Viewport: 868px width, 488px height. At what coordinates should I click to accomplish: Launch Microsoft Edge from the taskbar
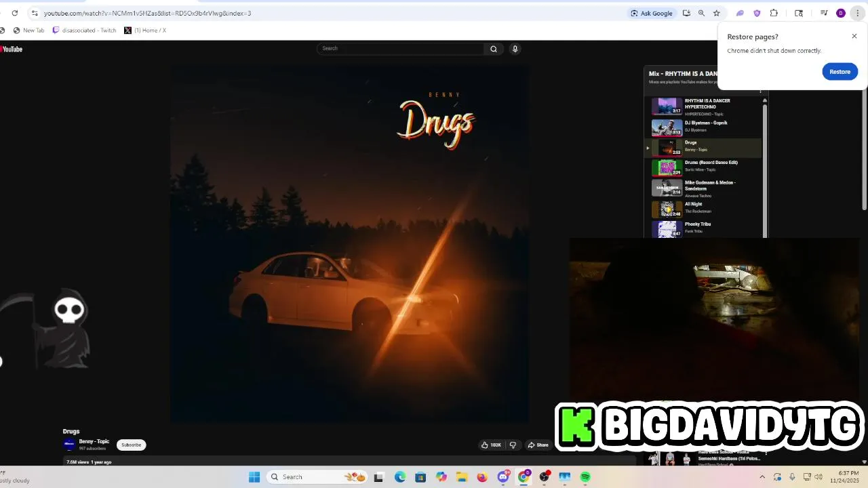[400, 477]
